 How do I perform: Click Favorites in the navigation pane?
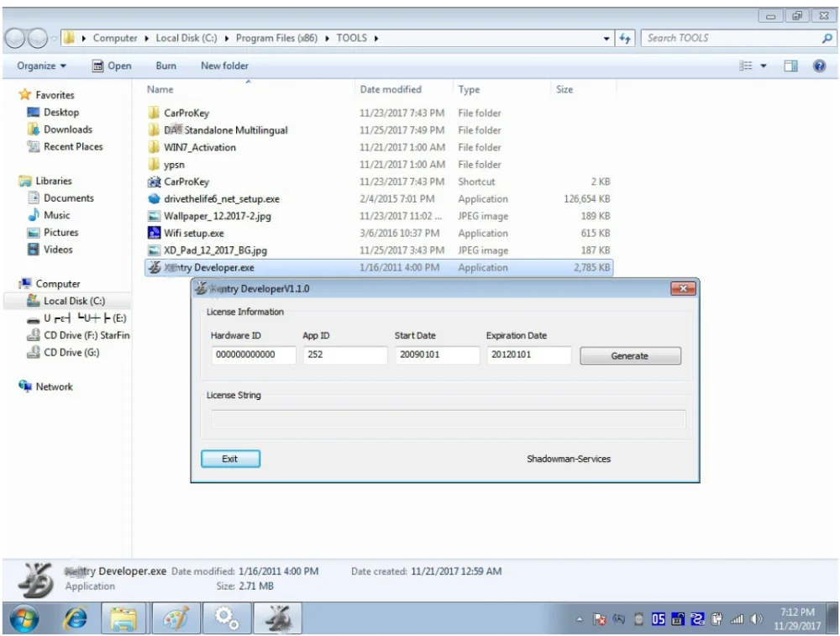(x=55, y=95)
